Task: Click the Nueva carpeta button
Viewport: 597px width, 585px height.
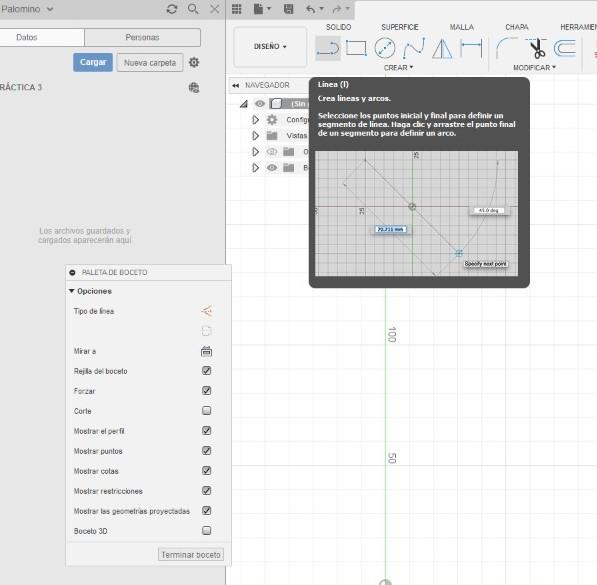Action: [150, 62]
